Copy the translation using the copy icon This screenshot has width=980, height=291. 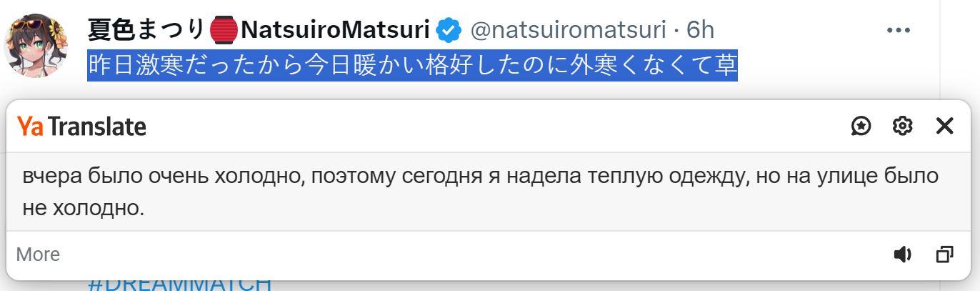tap(944, 255)
